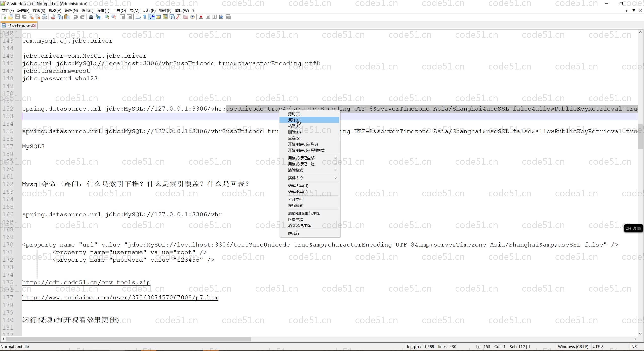Open the 搜索(S) menu in the menu bar
The image size is (644, 351).
pos(39,10)
